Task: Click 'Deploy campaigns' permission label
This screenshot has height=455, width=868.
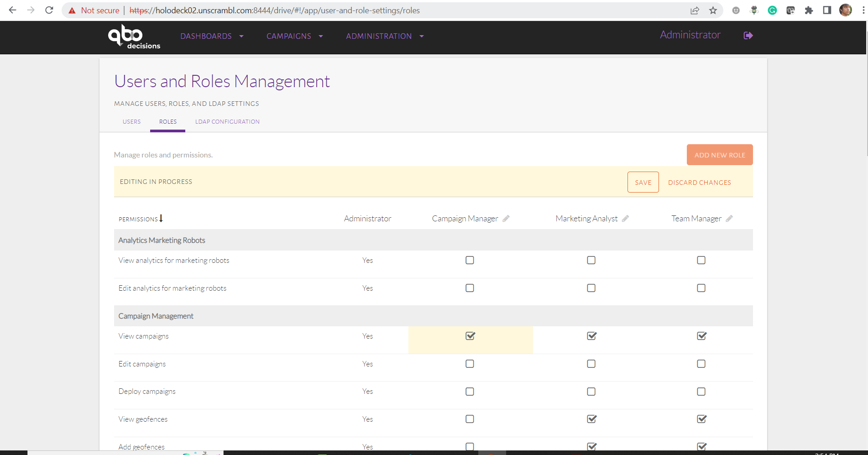Action: click(147, 392)
